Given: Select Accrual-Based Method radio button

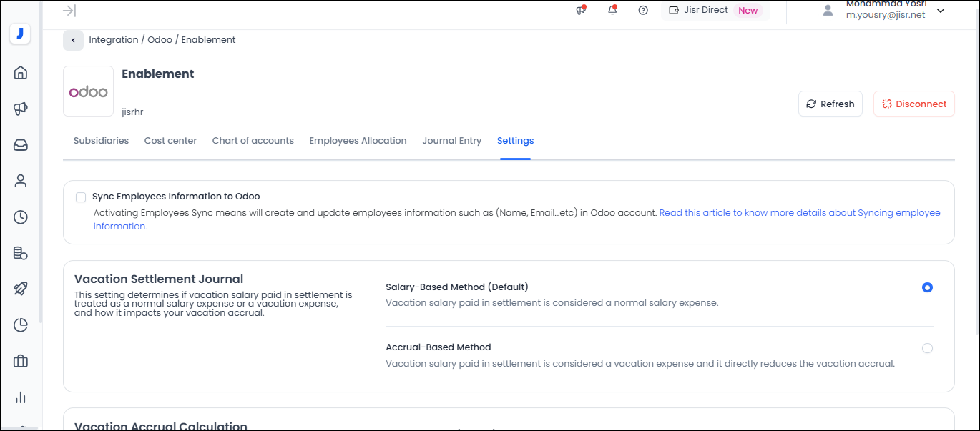Looking at the screenshot, I should pos(927,348).
